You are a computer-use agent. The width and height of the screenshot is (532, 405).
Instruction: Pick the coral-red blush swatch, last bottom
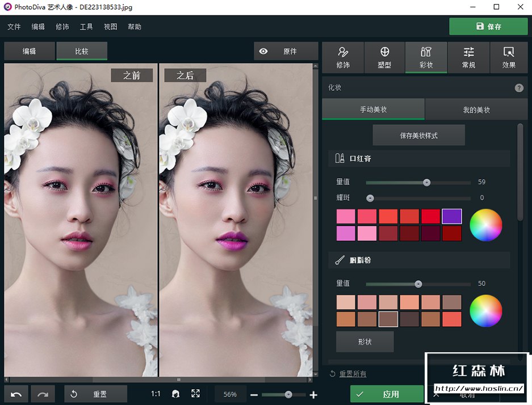pos(451,319)
